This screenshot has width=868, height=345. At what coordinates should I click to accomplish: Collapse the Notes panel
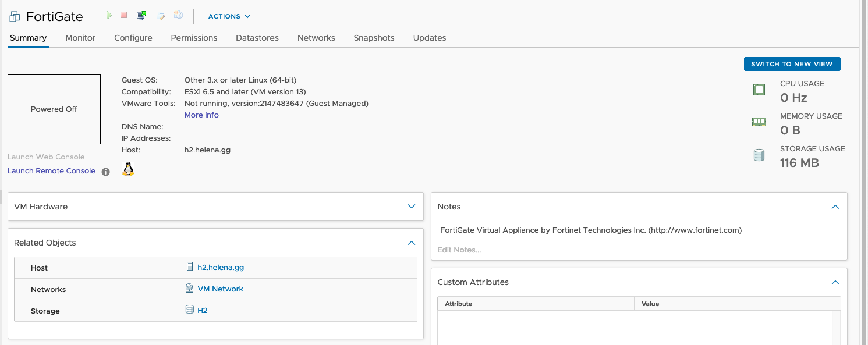pos(835,207)
